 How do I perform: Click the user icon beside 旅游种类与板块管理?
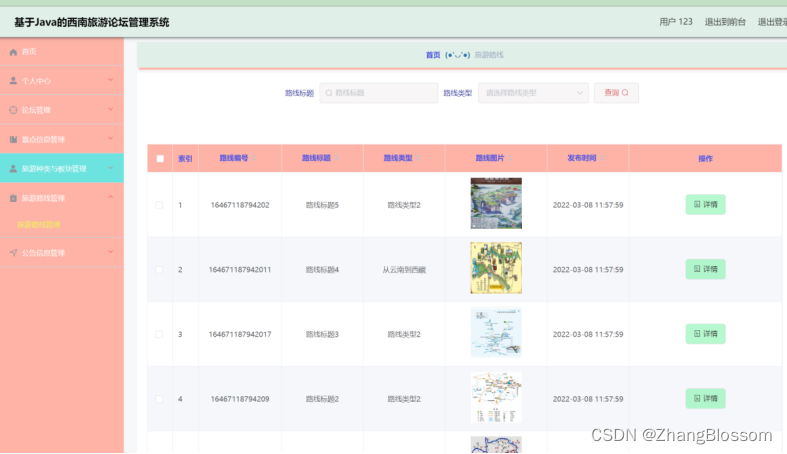[x=13, y=169]
